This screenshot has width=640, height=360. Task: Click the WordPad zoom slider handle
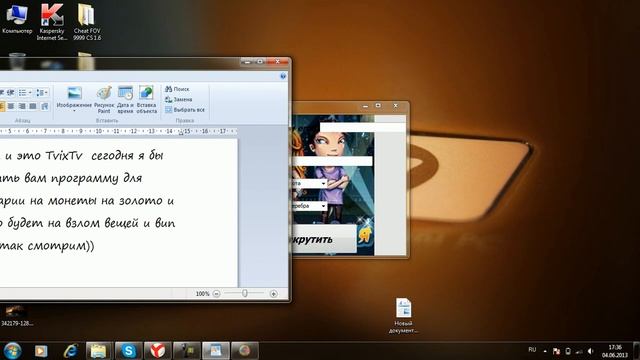(245, 293)
